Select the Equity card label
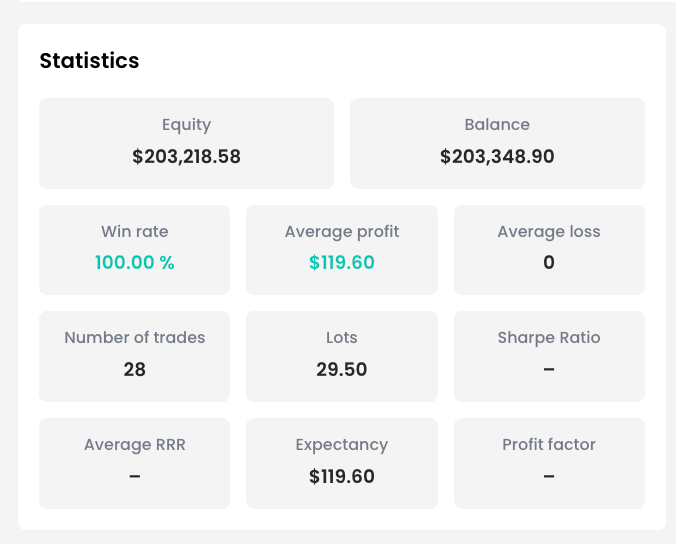 186,125
